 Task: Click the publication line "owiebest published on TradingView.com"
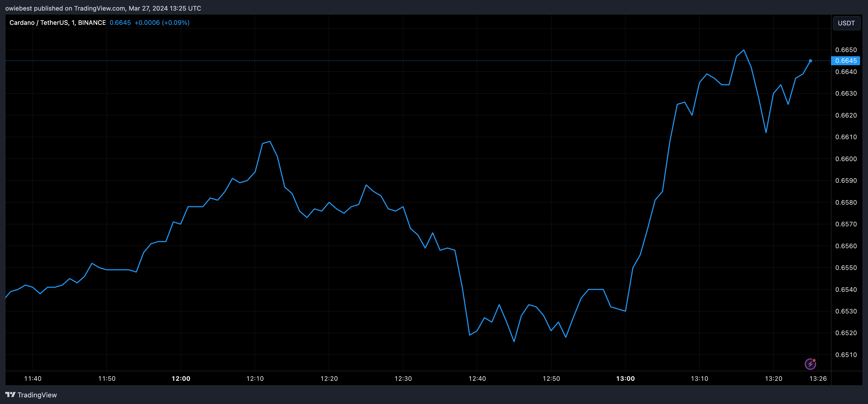[x=65, y=8]
